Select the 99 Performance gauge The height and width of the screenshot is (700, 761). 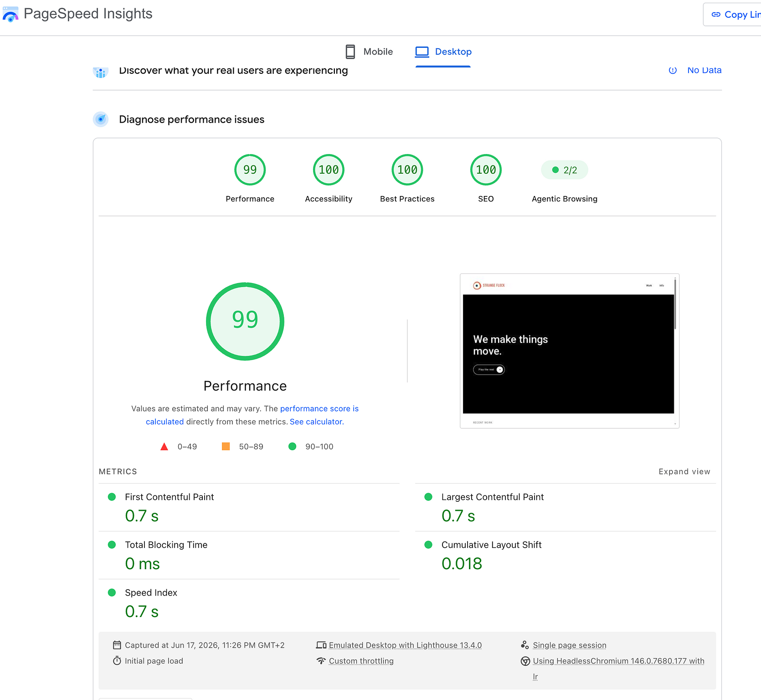coord(250,170)
